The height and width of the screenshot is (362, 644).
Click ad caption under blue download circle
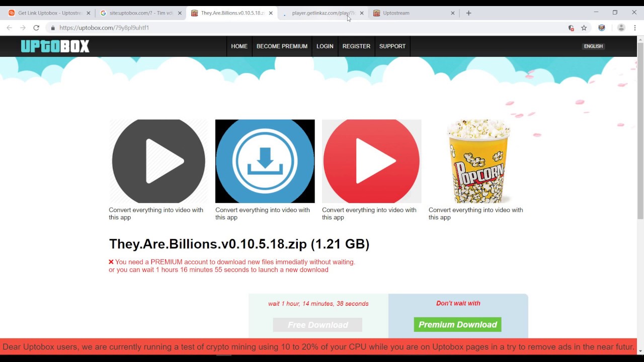pos(263,214)
